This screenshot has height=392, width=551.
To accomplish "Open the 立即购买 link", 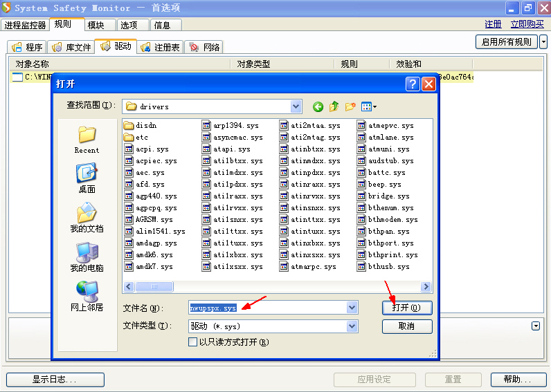I will pyautogui.click(x=527, y=24).
